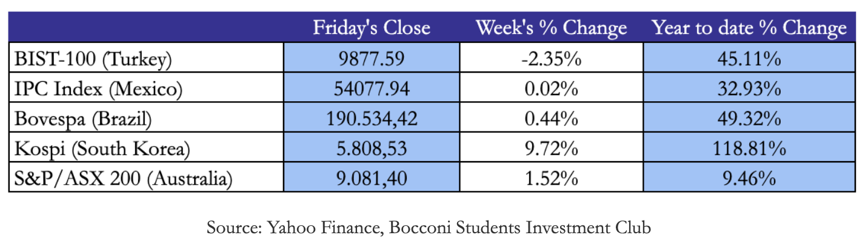Select the S&P/ASX 200 (Australia) row label
This screenshot has height=252, width=868.
[x=125, y=179]
